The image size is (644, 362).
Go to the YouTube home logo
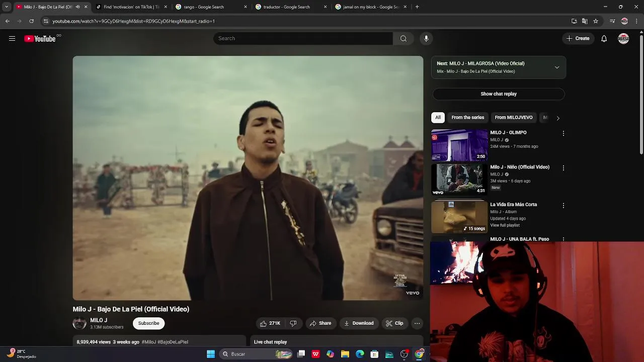pos(40,39)
